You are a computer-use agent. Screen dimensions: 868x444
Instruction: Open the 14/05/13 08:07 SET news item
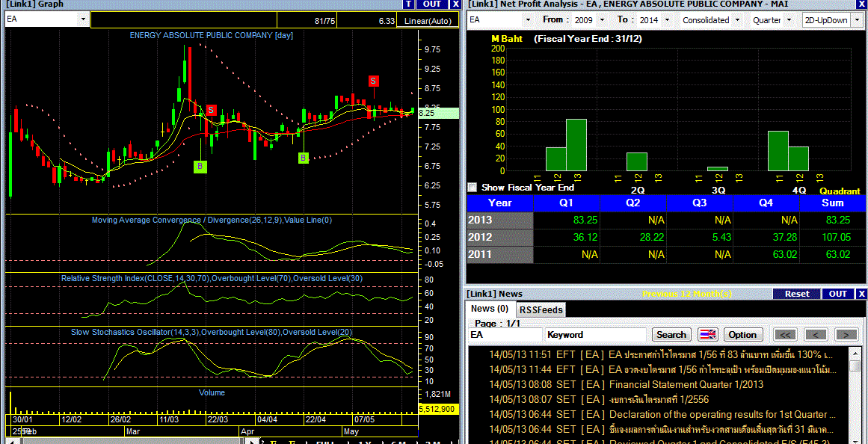coord(658,399)
